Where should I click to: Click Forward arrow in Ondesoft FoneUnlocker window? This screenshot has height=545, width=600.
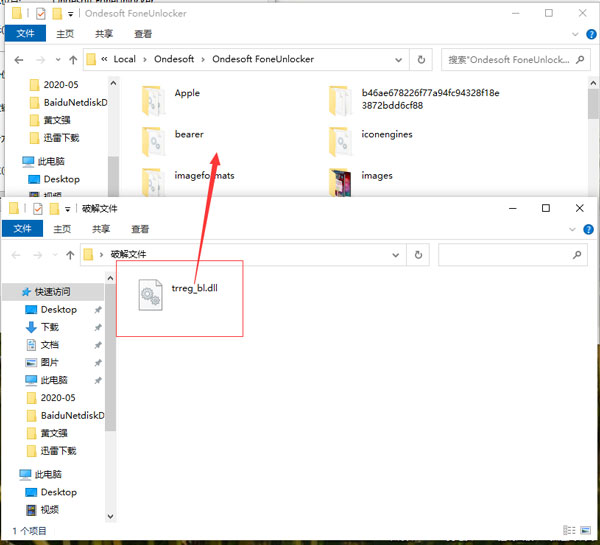click(40, 60)
